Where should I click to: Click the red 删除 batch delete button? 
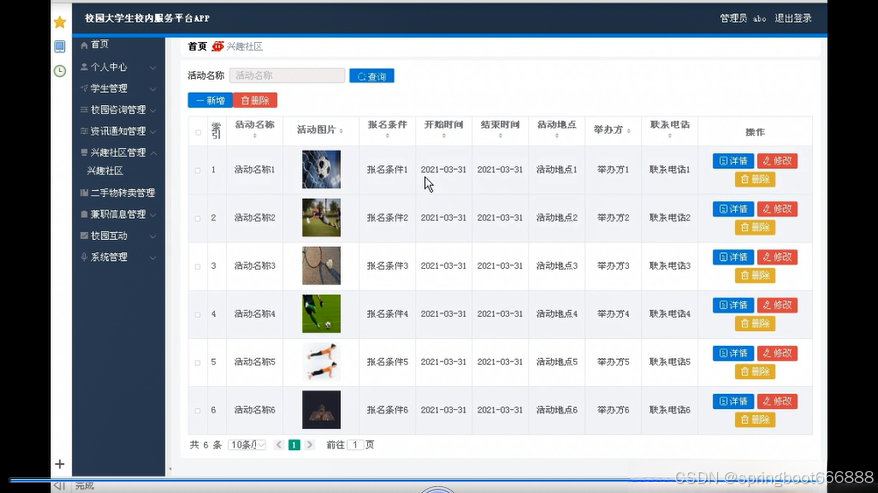tap(255, 100)
